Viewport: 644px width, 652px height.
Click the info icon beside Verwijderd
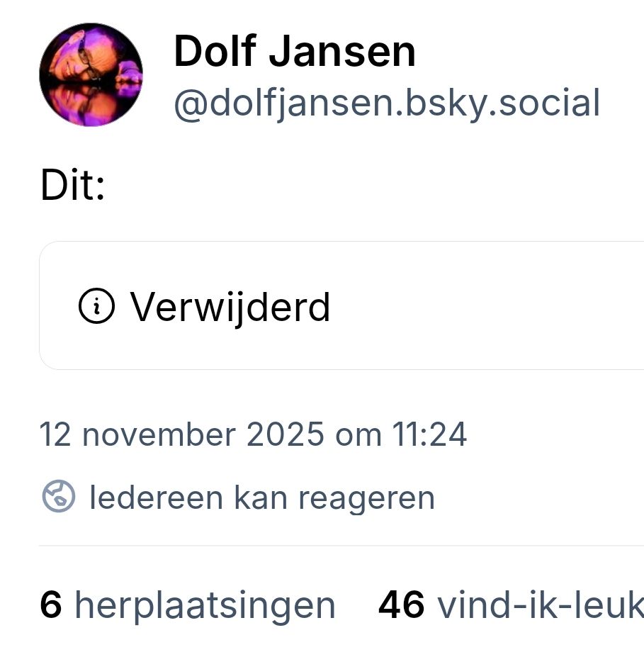96,305
